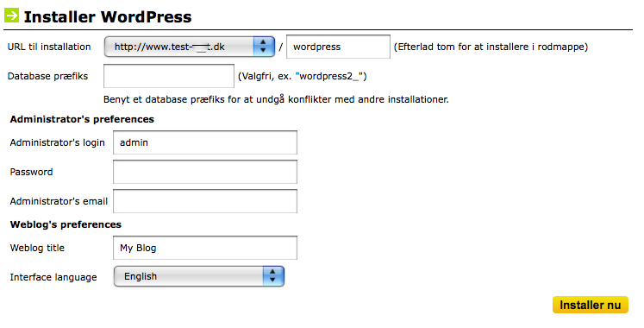This screenshot has height=328, width=644.
Task: Select the empty Password input field
Action: click(205, 172)
